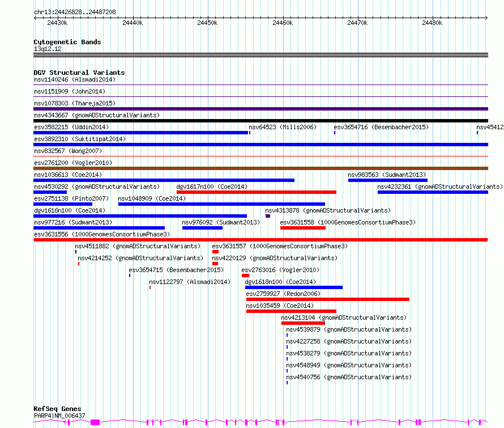This screenshot has width=504, height=428.
Task: Click nsv4539879 gnomAD variant label
Action: [x=349, y=329]
